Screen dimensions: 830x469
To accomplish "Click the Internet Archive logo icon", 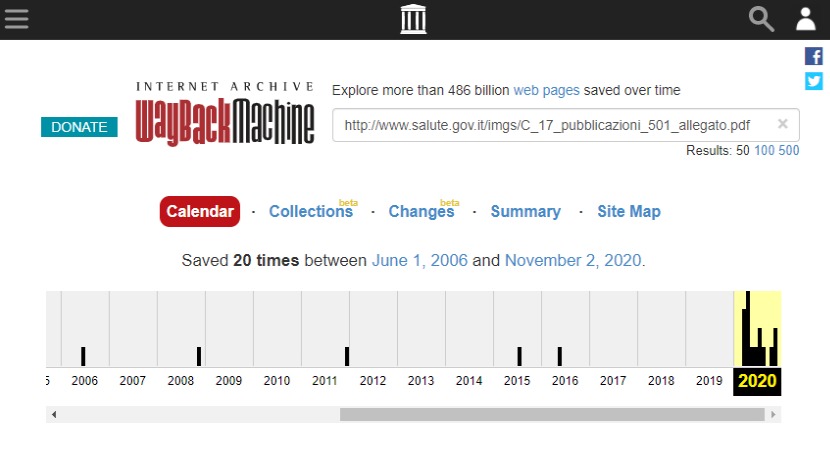I will click(x=413, y=19).
